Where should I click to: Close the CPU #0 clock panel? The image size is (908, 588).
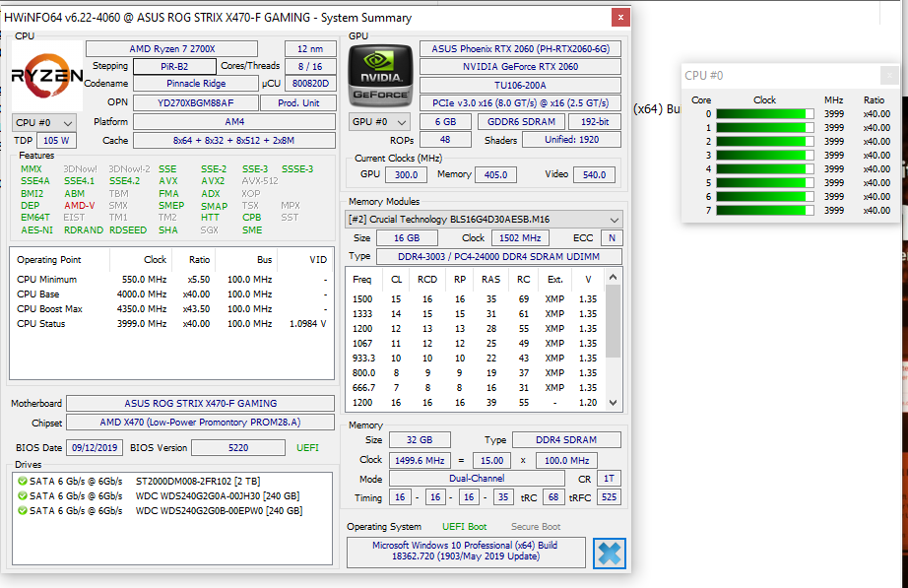tap(889, 75)
